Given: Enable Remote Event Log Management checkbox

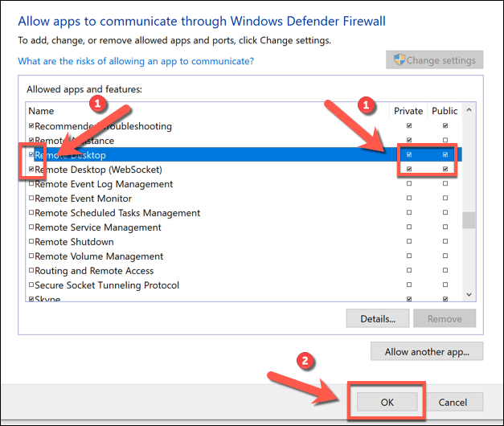Looking at the screenshot, I should [31, 184].
